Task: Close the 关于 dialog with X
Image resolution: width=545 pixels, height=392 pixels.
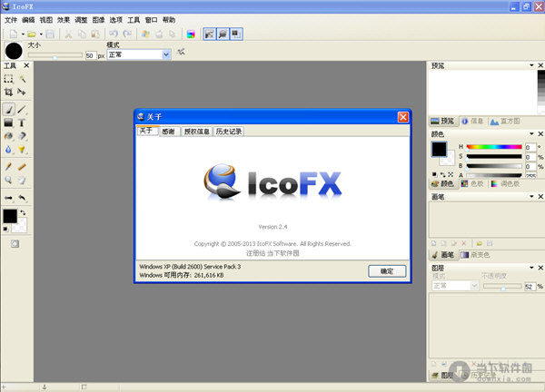Action: [402, 117]
